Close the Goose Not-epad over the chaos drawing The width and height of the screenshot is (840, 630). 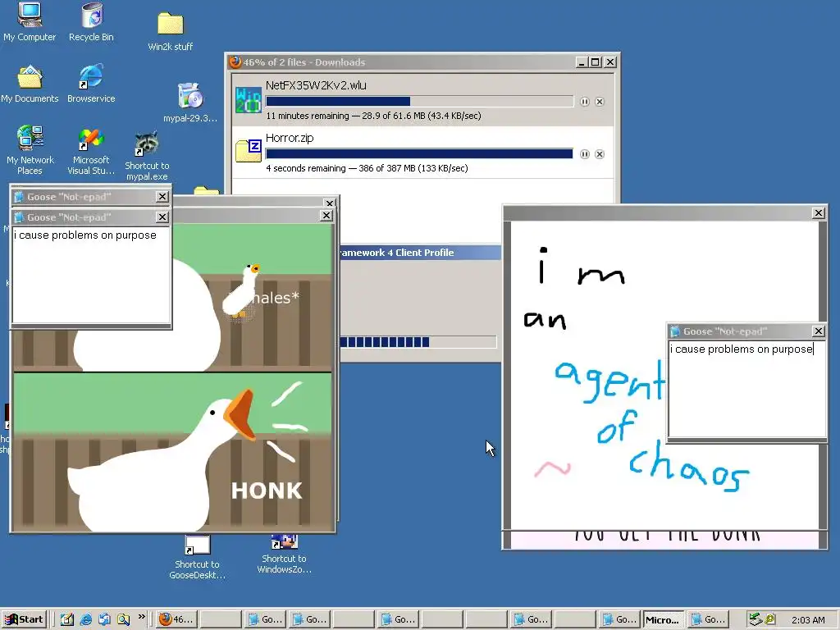818,331
